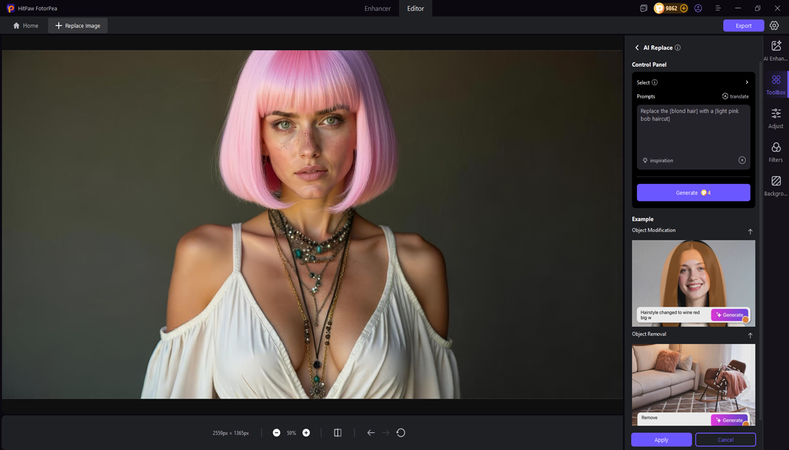Click the Object Removal sofa thumbnail
Screen dimensions: 789x450
click(693, 385)
